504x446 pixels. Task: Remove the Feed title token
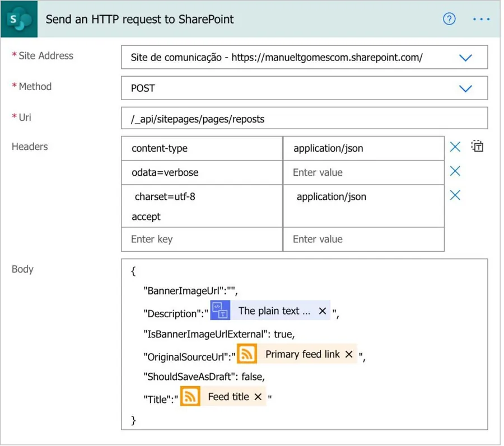(258, 397)
